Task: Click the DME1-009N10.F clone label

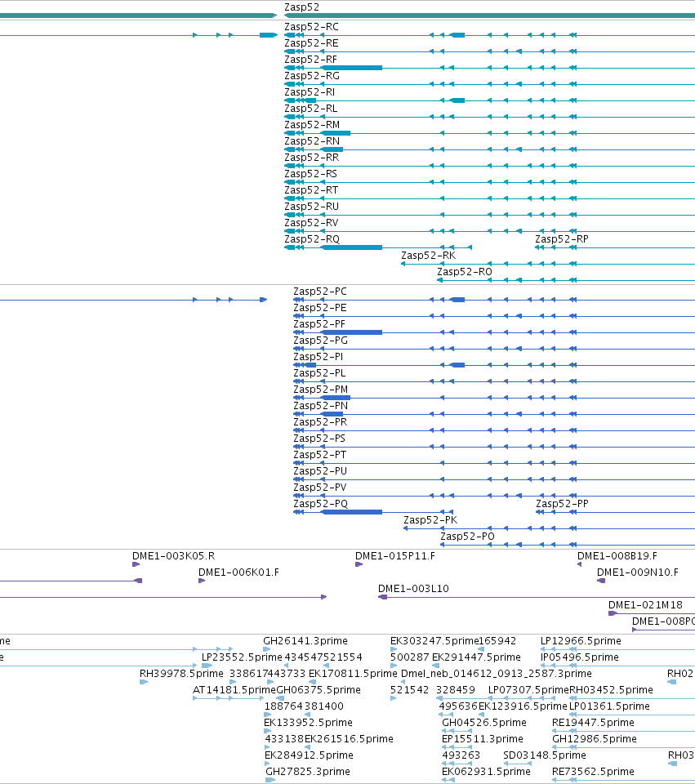Action: (638, 572)
